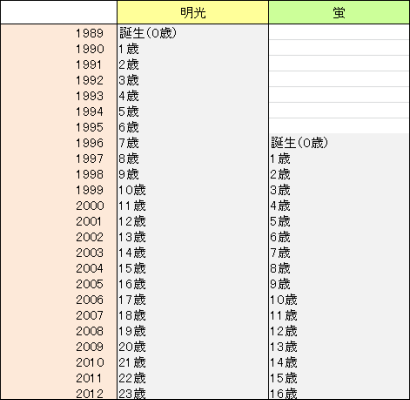Click the 23歳 cell in 明光 column
The width and height of the screenshot is (410, 400).
point(193,394)
